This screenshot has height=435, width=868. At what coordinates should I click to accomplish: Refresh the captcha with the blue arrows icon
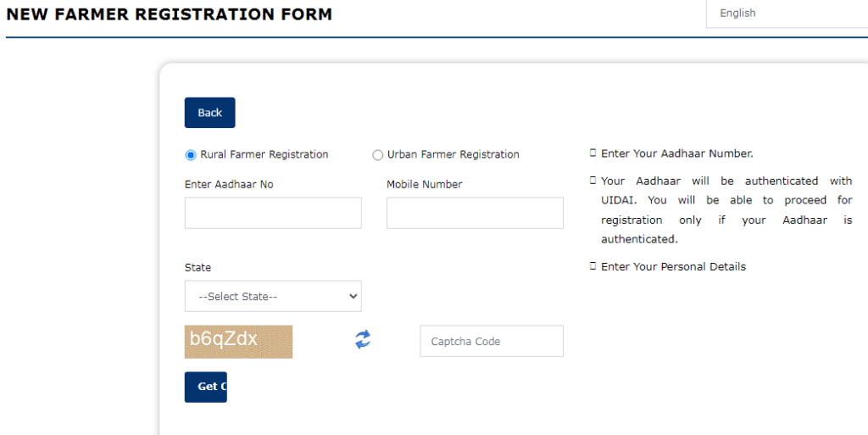pos(363,339)
